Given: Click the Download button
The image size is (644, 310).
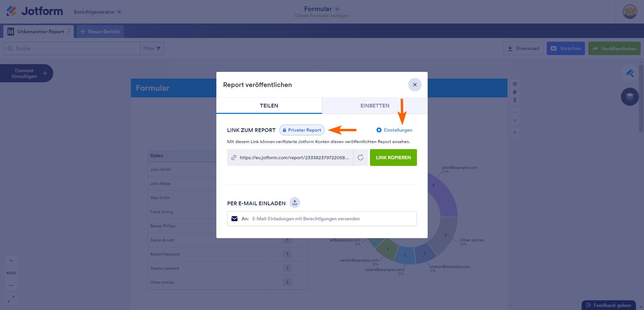Looking at the screenshot, I should pyautogui.click(x=523, y=48).
